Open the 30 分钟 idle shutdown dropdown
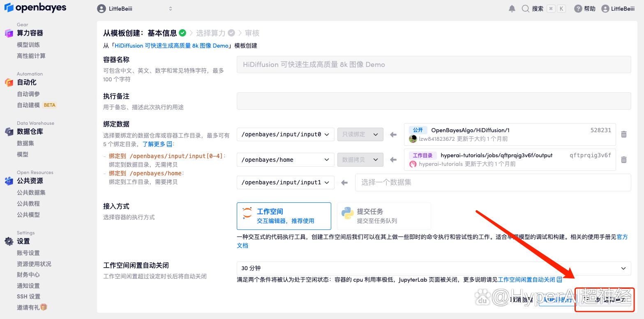This screenshot has width=644, height=319. tap(434, 268)
